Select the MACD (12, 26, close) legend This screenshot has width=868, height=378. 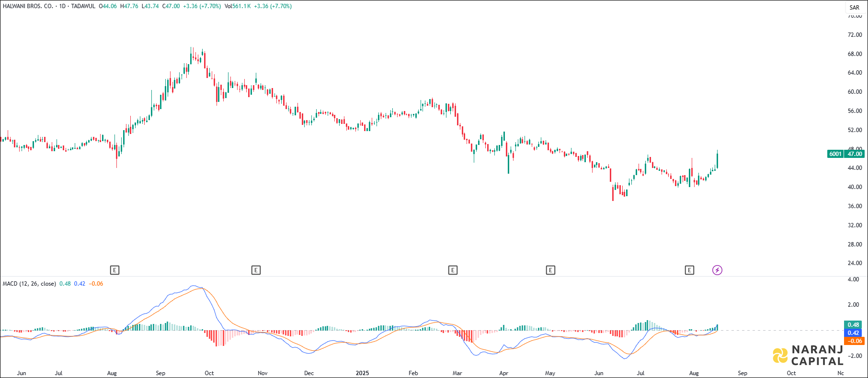[x=29, y=284]
